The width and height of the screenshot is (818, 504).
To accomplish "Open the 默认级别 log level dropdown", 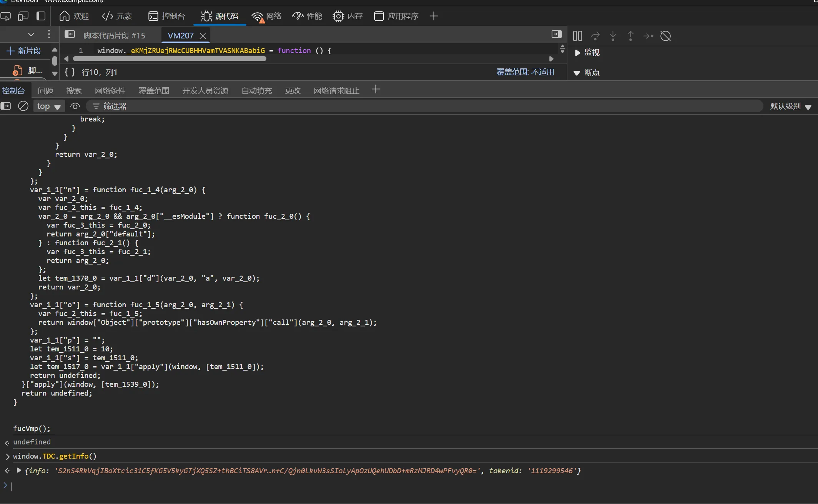I will (791, 106).
